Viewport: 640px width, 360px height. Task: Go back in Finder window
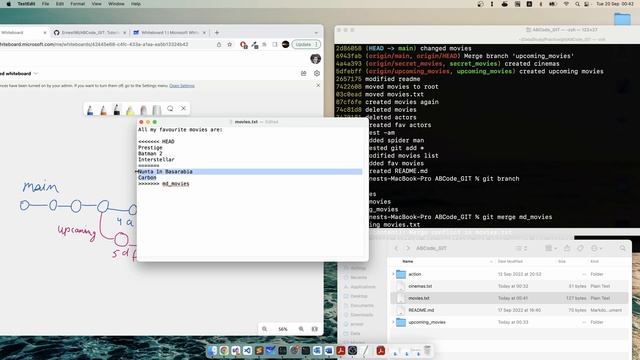[x=396, y=248]
